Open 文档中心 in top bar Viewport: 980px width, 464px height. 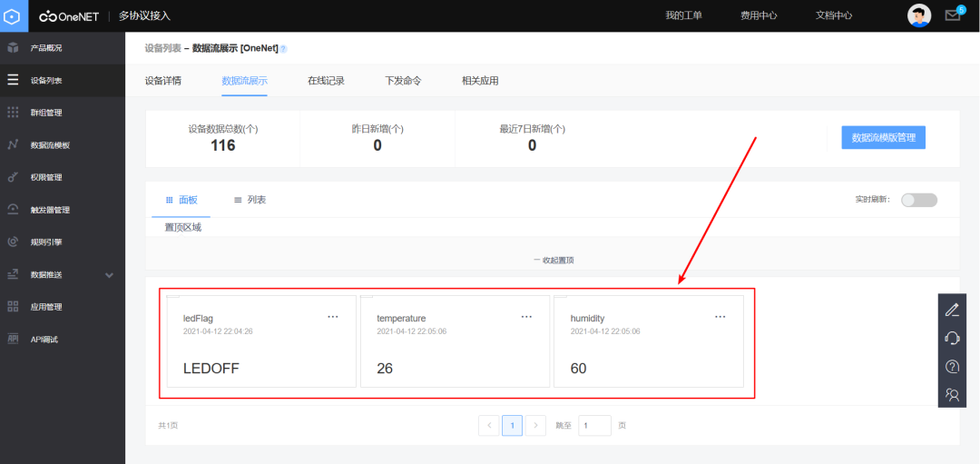pyautogui.click(x=834, y=15)
